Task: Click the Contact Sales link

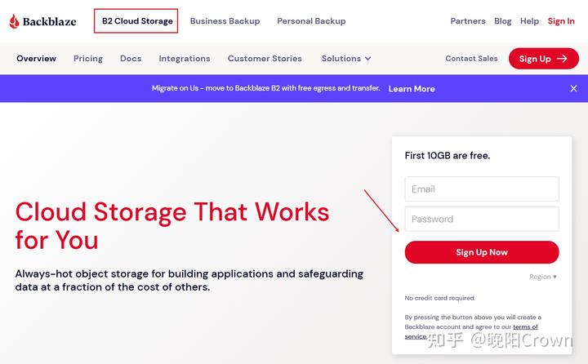Action: click(x=471, y=59)
